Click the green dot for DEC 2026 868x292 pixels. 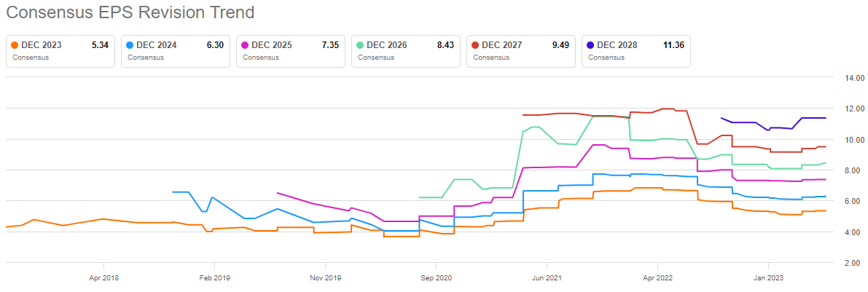361,45
